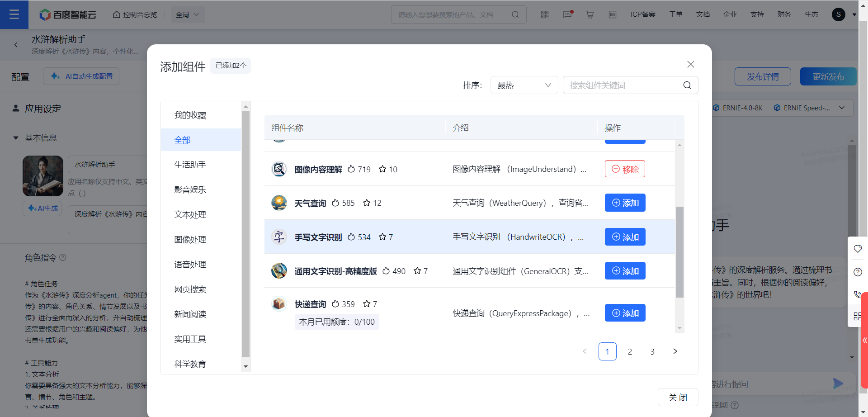Select the 影音娱乐 category
This screenshot has width=868, height=417.
pyautogui.click(x=201, y=190)
